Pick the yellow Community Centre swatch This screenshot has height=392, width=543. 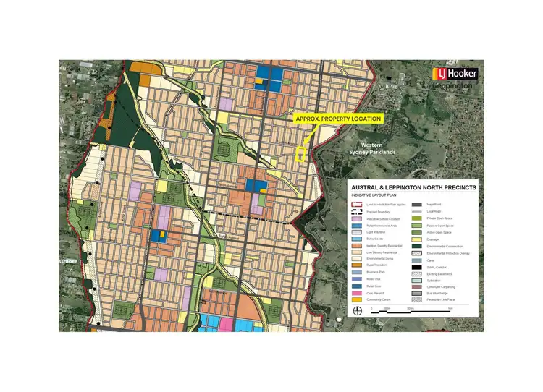(358, 299)
